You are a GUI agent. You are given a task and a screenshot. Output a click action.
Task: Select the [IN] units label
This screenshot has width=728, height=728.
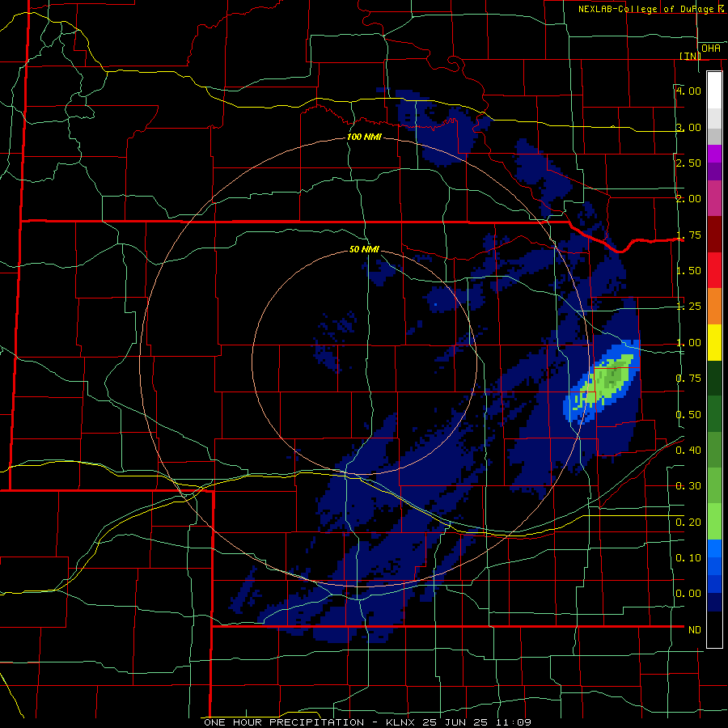(x=690, y=56)
